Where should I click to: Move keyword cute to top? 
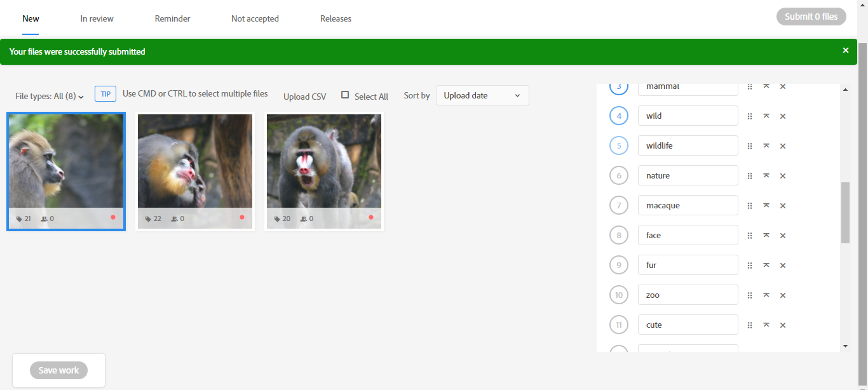point(766,325)
